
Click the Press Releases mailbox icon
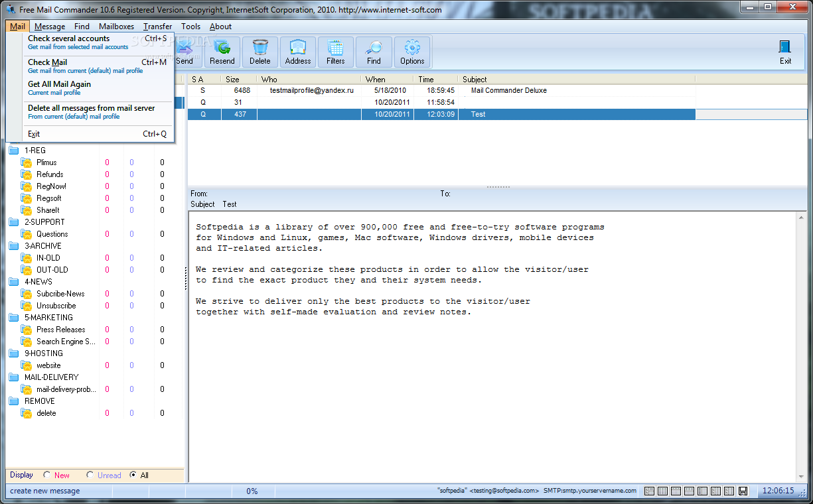click(x=27, y=330)
